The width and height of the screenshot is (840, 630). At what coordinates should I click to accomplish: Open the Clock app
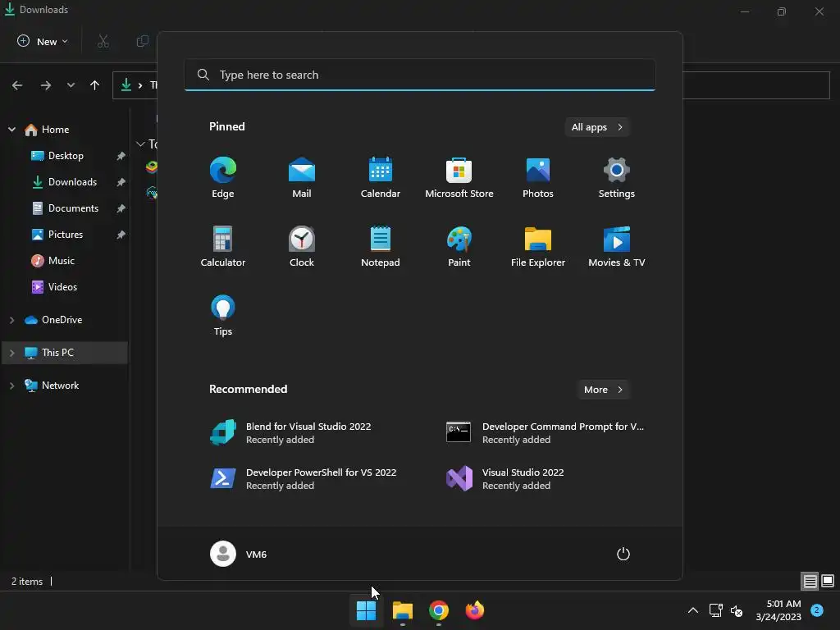[x=302, y=246]
